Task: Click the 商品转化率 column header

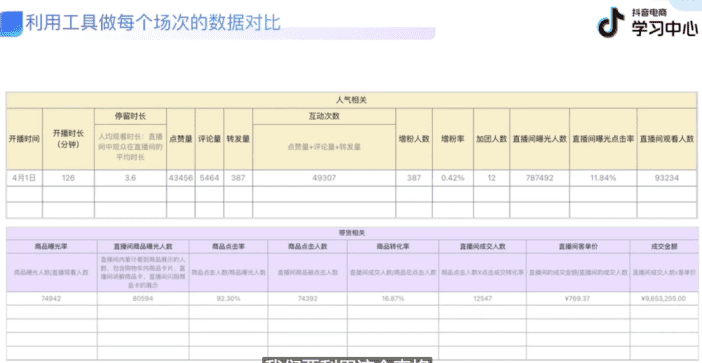Action: 394,247
